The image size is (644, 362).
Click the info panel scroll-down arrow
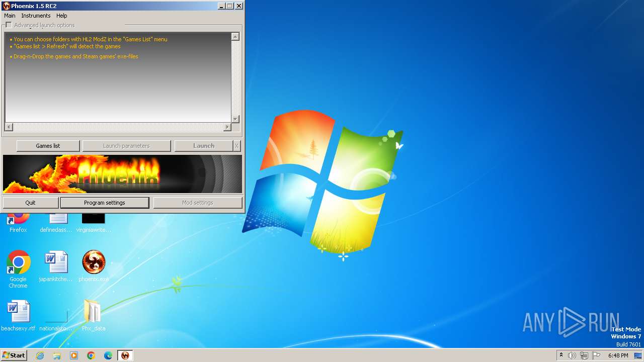pyautogui.click(x=235, y=119)
